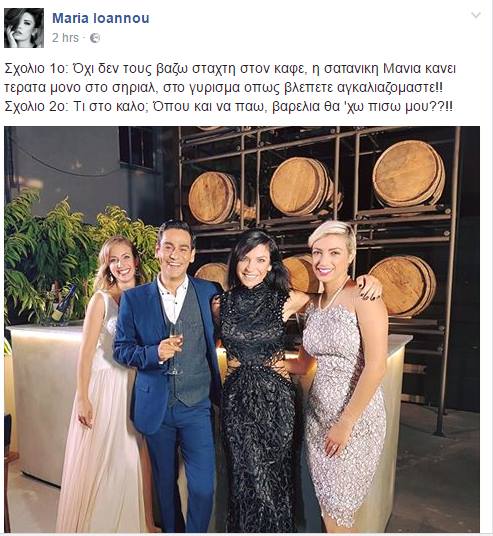The width and height of the screenshot is (493, 536).
Task: Click the woman in the black lace dress
Action: (259, 381)
